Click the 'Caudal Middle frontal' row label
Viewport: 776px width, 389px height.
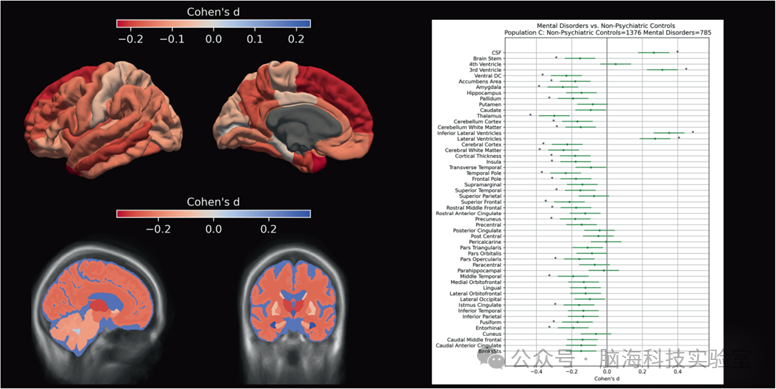tap(475, 340)
